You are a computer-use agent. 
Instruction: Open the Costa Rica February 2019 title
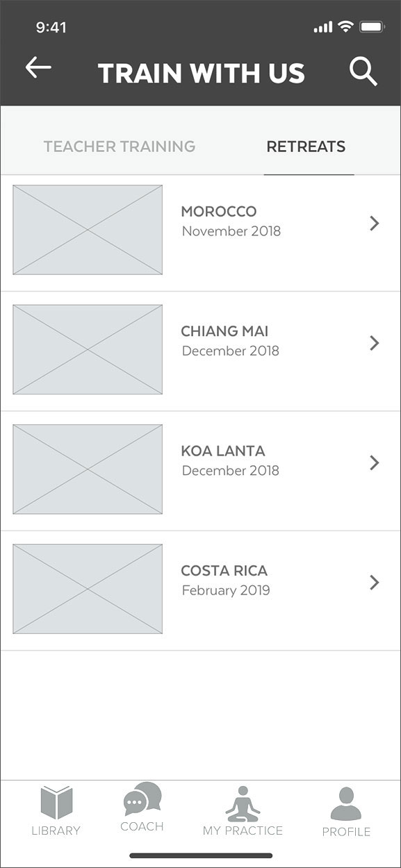tap(225, 581)
